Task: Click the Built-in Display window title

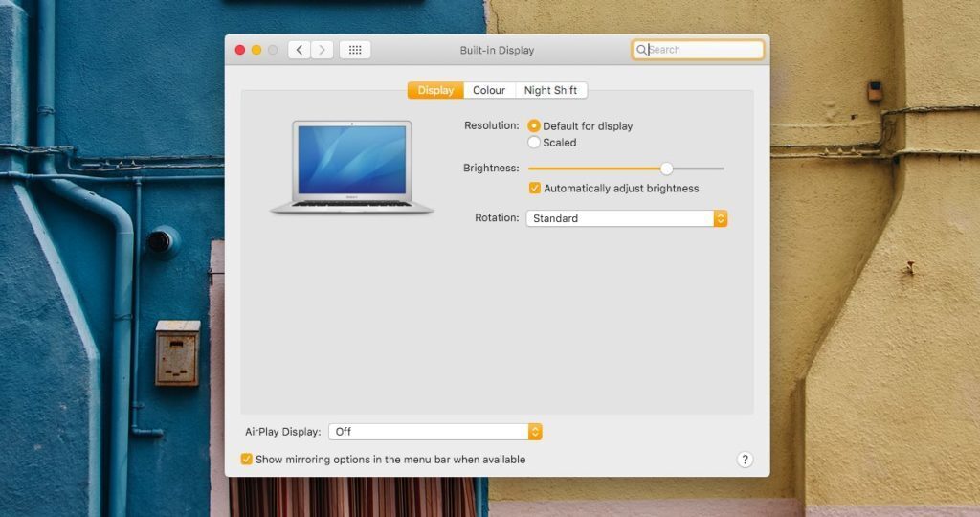Action: point(497,50)
